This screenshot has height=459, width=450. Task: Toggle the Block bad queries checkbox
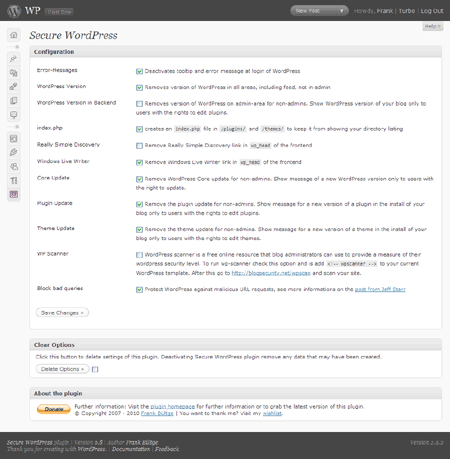click(x=139, y=290)
